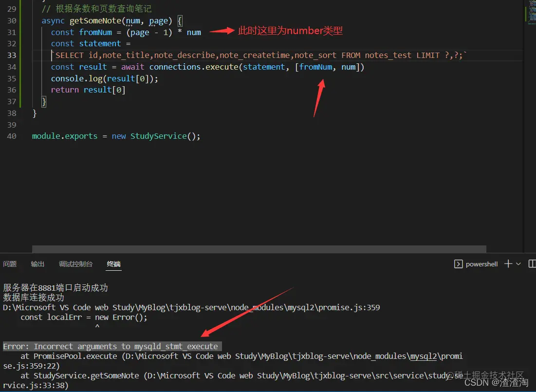This screenshot has height=392, width=536.
Task: Select the powershell terminal shell icon
Action: tap(458, 264)
